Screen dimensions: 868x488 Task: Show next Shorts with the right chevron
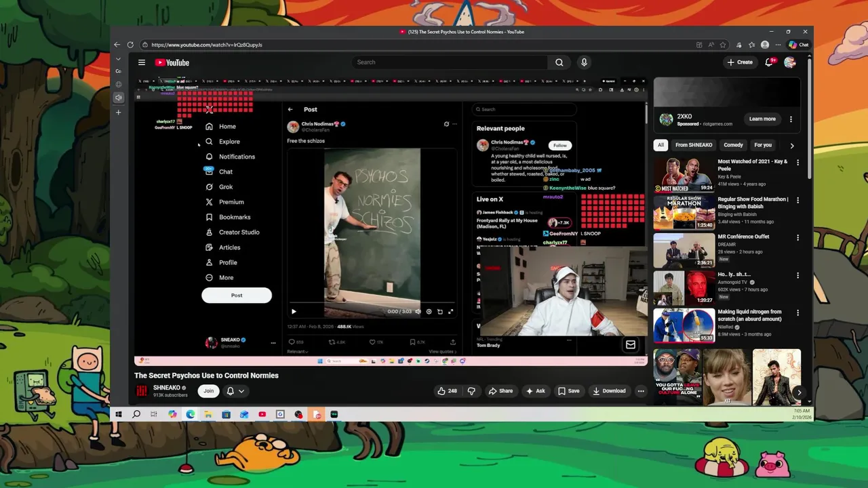tap(799, 392)
